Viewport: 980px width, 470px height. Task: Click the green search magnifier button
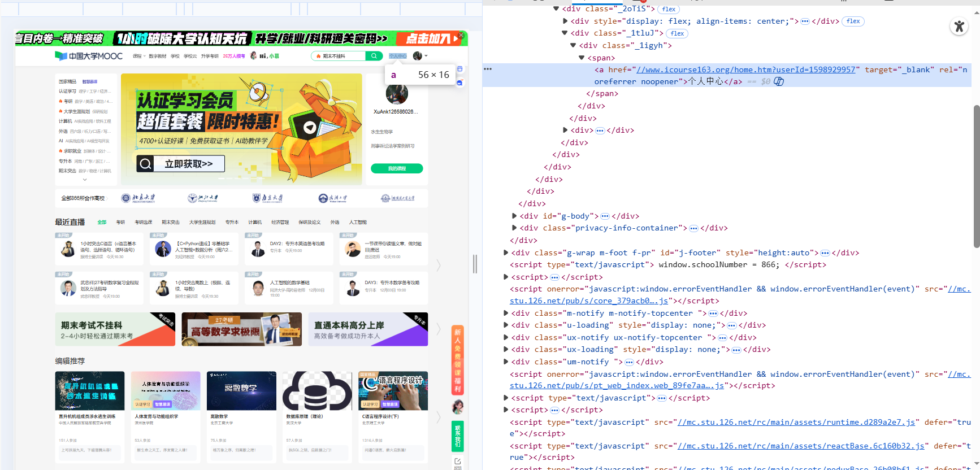pyautogui.click(x=374, y=56)
